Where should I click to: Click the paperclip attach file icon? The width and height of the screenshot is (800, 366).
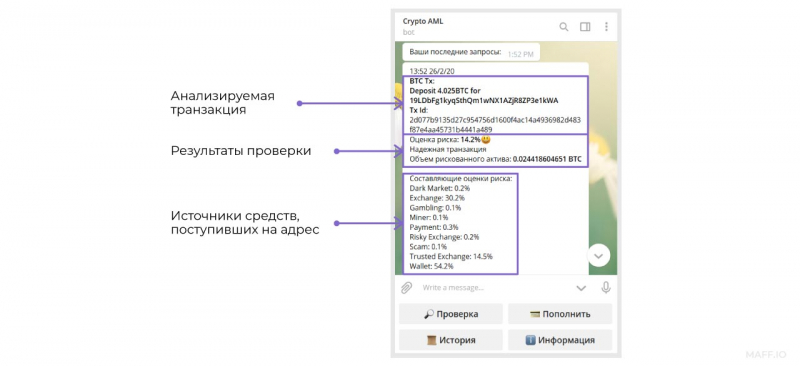[x=406, y=288]
